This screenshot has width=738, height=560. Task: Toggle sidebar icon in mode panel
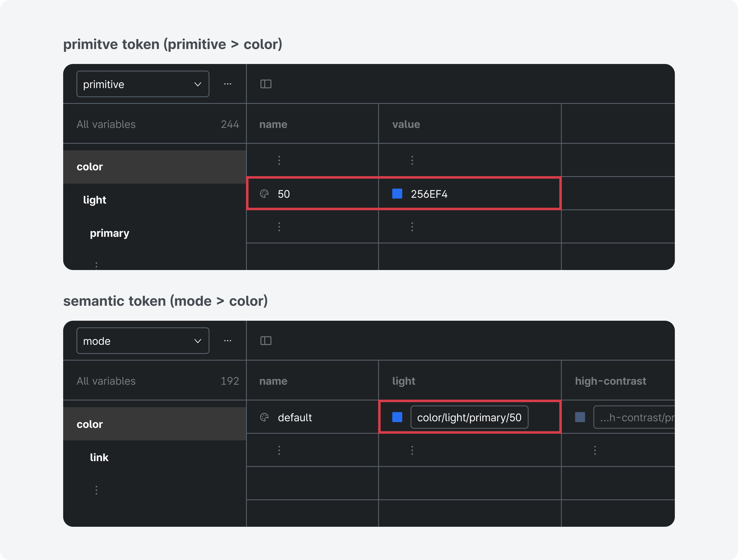pyautogui.click(x=266, y=341)
